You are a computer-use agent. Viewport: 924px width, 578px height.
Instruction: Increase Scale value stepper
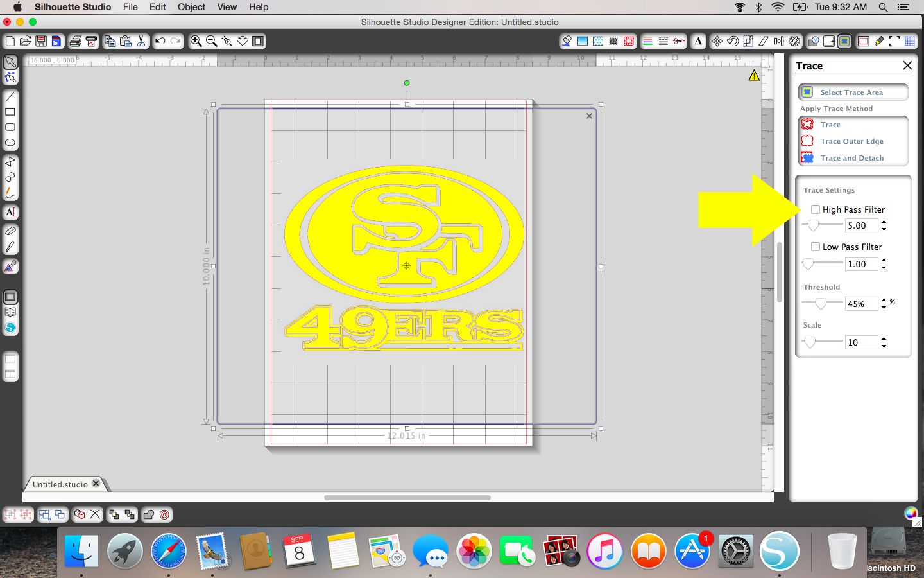[x=884, y=339]
